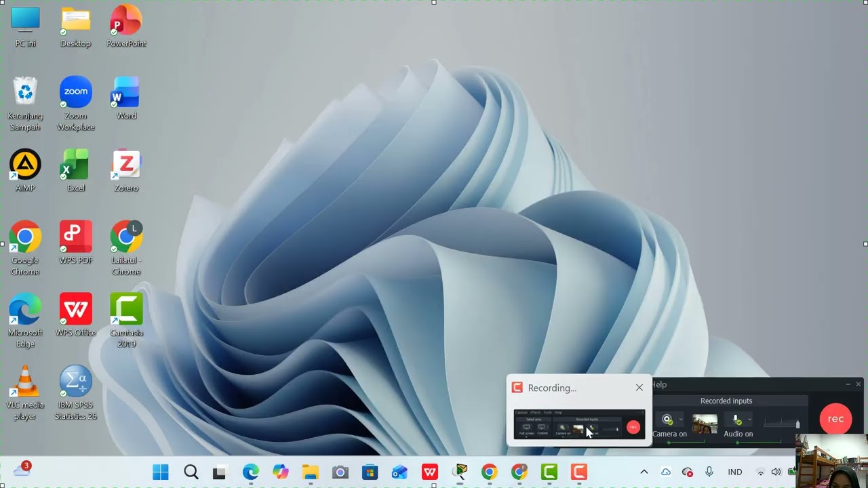Viewport: 868px width, 488px height.
Task: Expand the camera device dropdown arrow
Action: pos(681,420)
